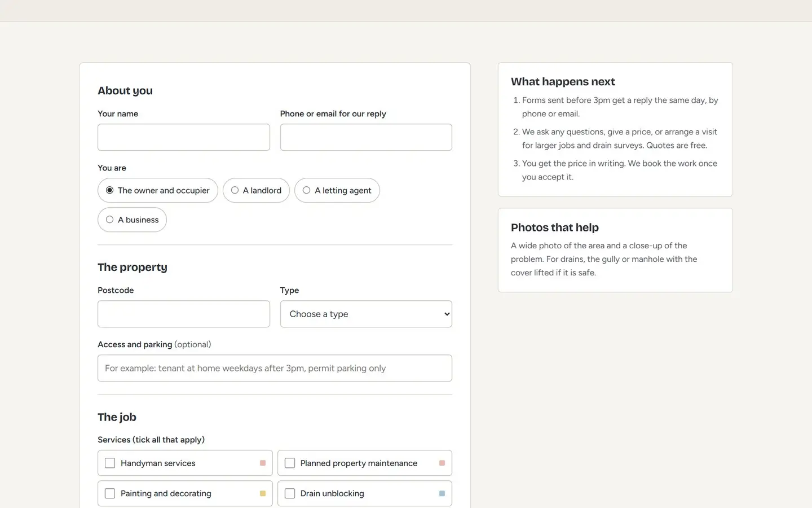Screen dimensions: 812x508
Task: Check the Drain unblocking checkbox
Action: click(290, 493)
